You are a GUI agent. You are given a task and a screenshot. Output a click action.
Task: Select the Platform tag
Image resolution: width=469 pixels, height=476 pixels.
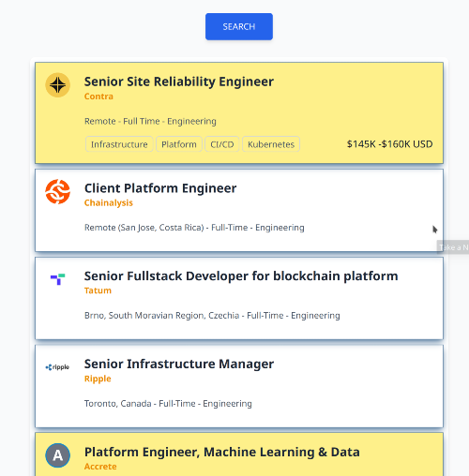coord(179,144)
